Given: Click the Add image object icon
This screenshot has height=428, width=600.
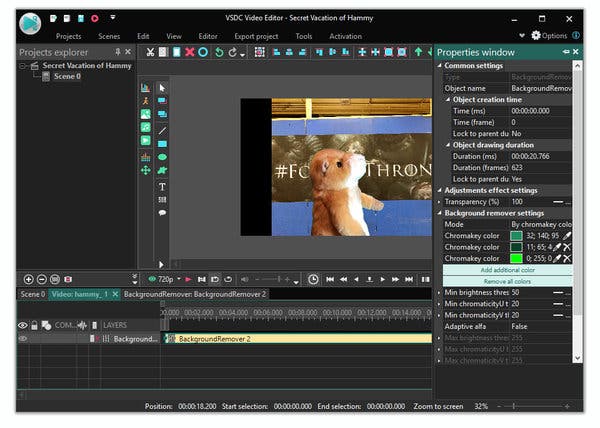Looking at the screenshot, I should [x=145, y=114].
